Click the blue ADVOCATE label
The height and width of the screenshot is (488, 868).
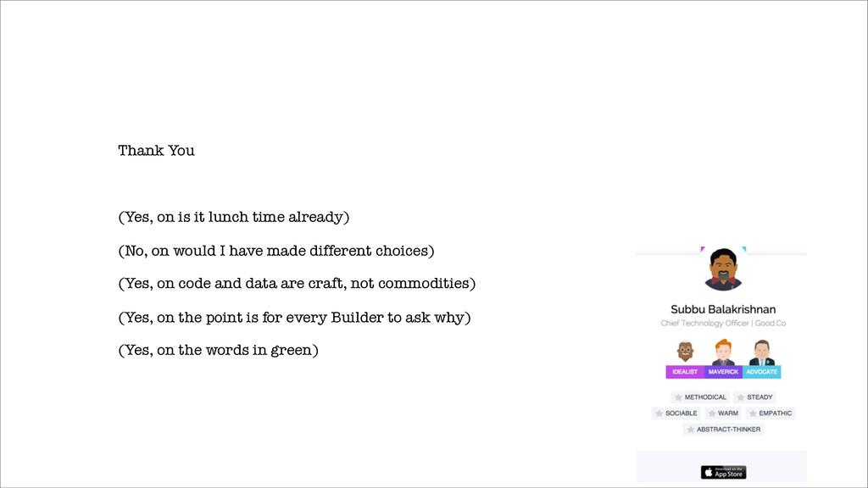pos(762,372)
